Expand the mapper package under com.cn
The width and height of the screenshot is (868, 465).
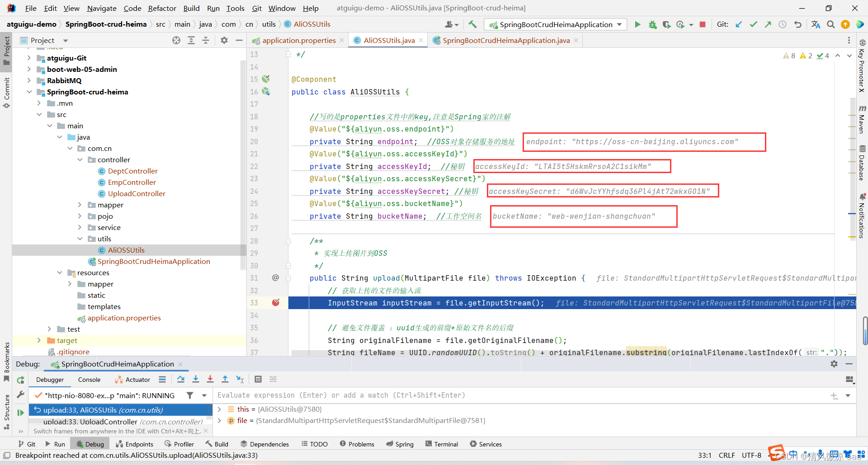[80, 205]
